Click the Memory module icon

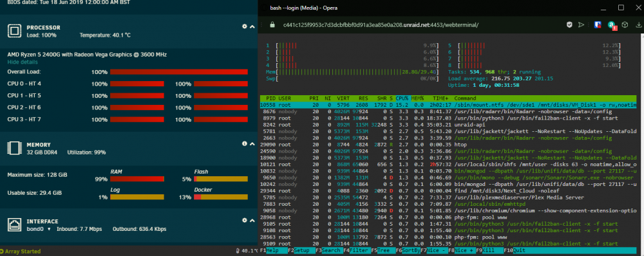14,148
